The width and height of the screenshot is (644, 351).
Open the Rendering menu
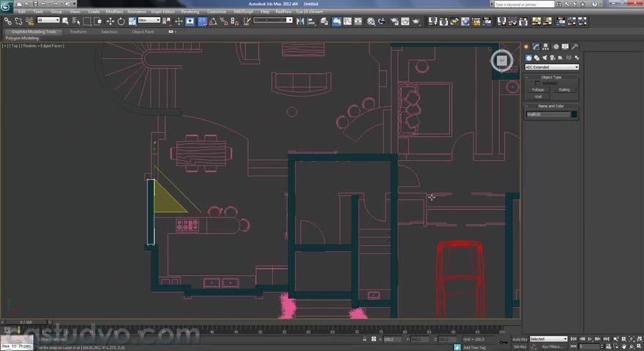click(190, 12)
